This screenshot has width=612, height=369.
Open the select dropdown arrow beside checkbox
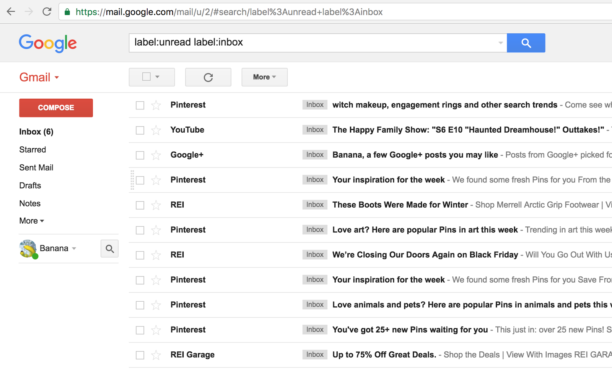click(157, 77)
